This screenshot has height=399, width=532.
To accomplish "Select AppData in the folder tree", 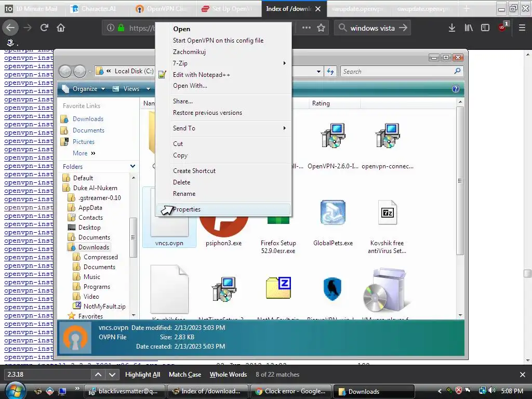I will 90,208.
